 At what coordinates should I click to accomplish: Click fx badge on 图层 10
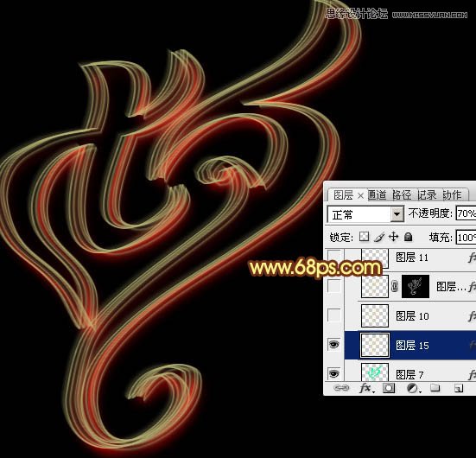[472, 316]
